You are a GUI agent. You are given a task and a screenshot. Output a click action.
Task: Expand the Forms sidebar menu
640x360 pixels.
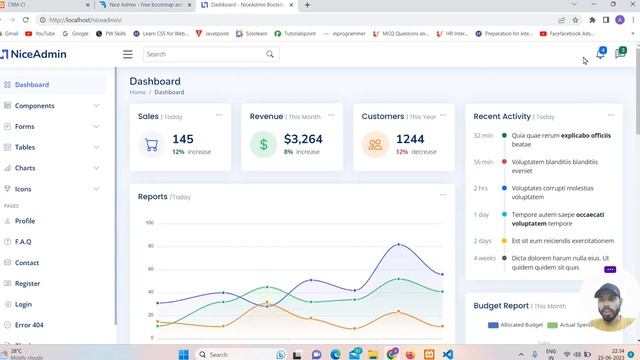click(53, 127)
